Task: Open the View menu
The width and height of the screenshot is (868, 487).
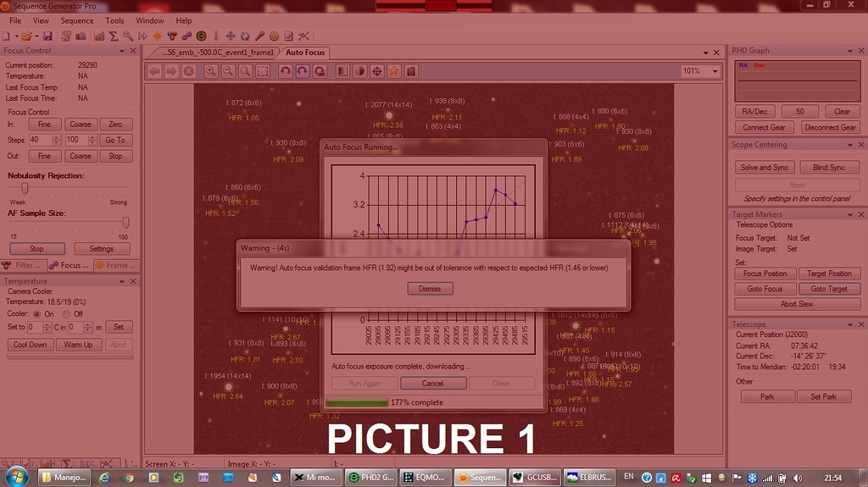Action: (41, 20)
